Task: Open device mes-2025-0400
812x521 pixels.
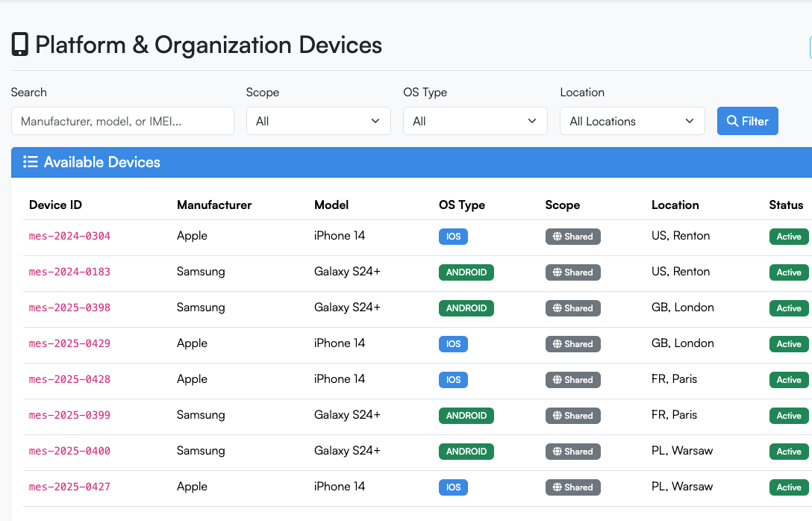Action: coord(69,451)
